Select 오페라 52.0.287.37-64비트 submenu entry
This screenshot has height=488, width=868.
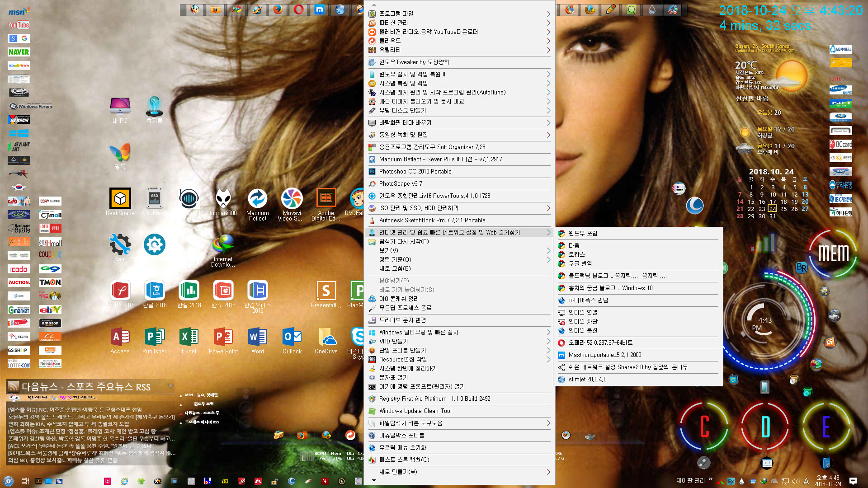click(638, 343)
